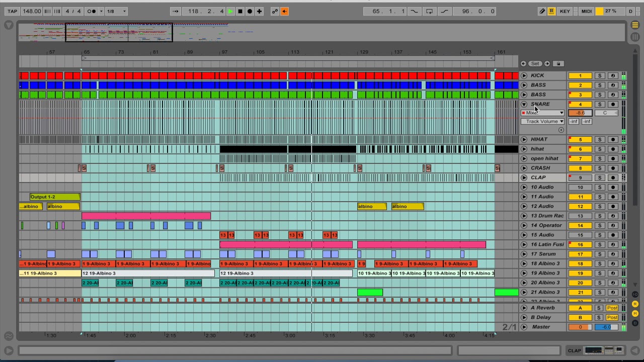The width and height of the screenshot is (644, 362).
Task: Click the D disk overload indicator
Action: tap(630, 11)
